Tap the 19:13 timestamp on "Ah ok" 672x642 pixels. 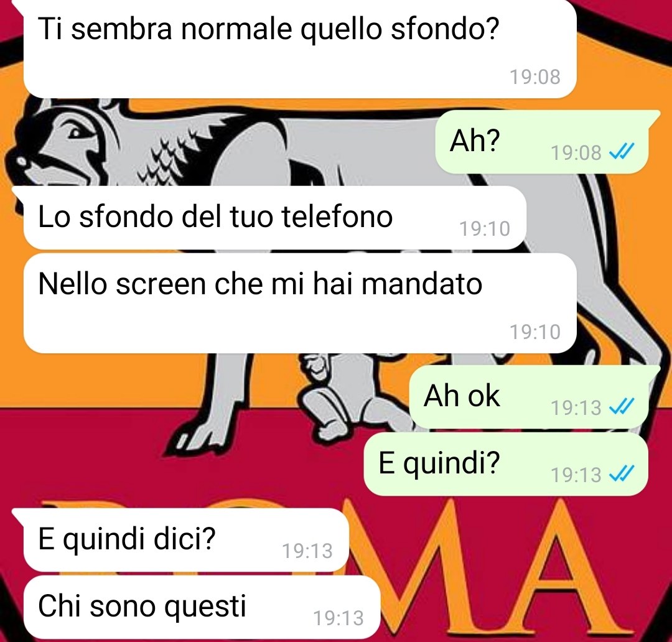[x=576, y=407]
